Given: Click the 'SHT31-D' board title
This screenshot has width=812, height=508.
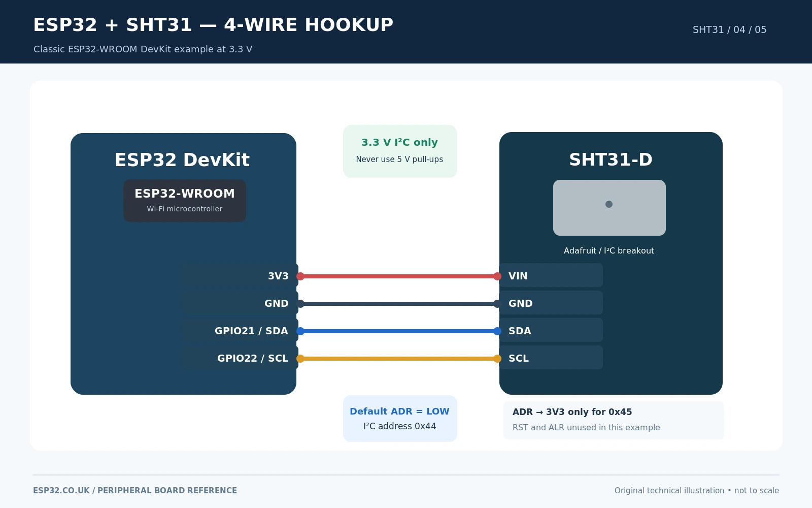Looking at the screenshot, I should pyautogui.click(x=611, y=160).
